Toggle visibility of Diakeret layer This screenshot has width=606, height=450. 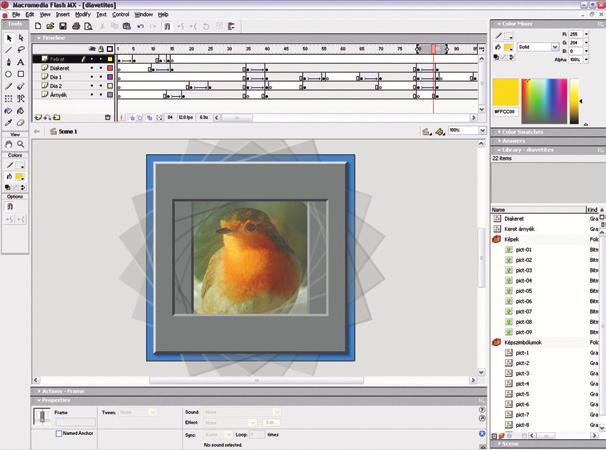tap(92, 68)
